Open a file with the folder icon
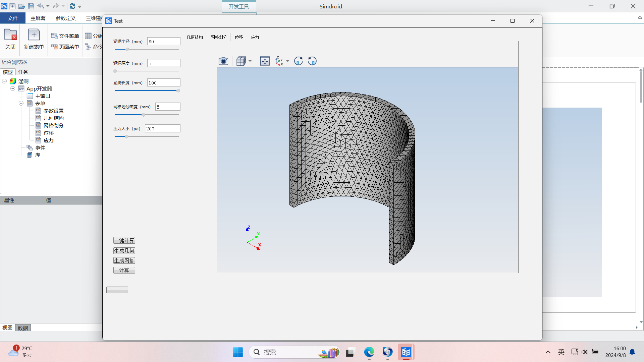The height and width of the screenshot is (362, 644). click(x=22, y=6)
